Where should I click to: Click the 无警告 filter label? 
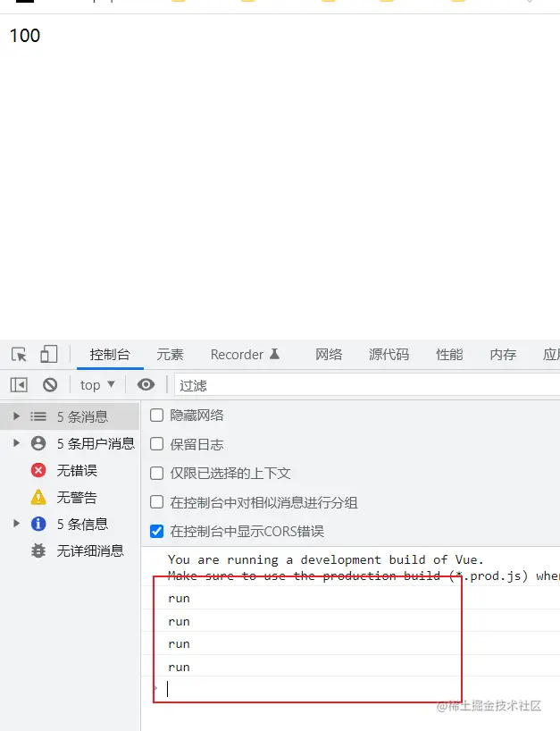[x=77, y=498]
